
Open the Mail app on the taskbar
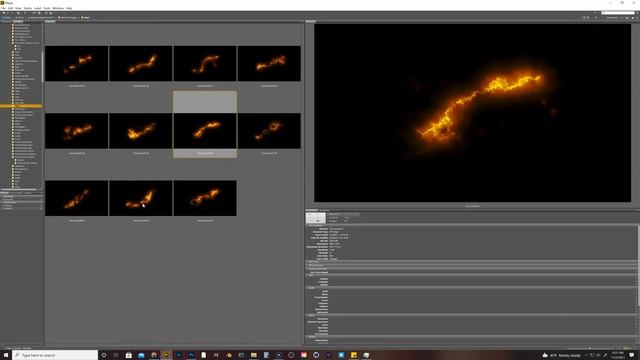click(x=141, y=355)
